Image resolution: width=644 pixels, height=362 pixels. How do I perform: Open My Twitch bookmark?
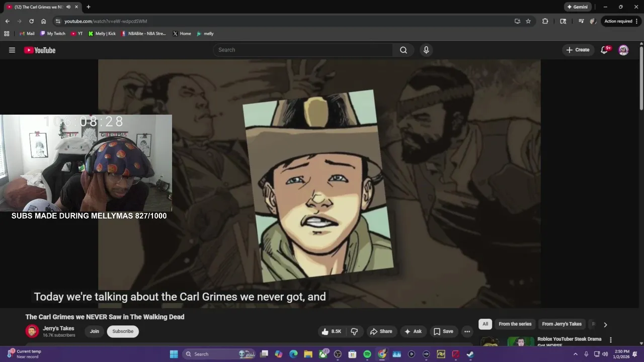pos(53,34)
